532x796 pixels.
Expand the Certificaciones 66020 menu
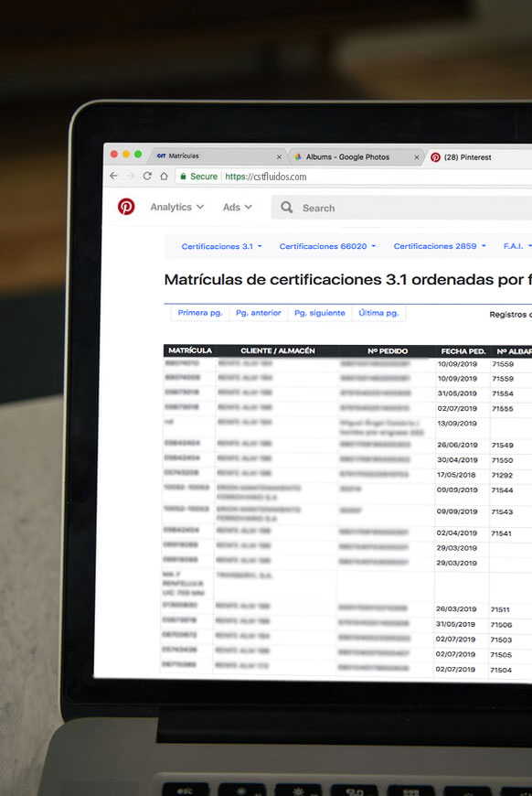[x=327, y=246]
